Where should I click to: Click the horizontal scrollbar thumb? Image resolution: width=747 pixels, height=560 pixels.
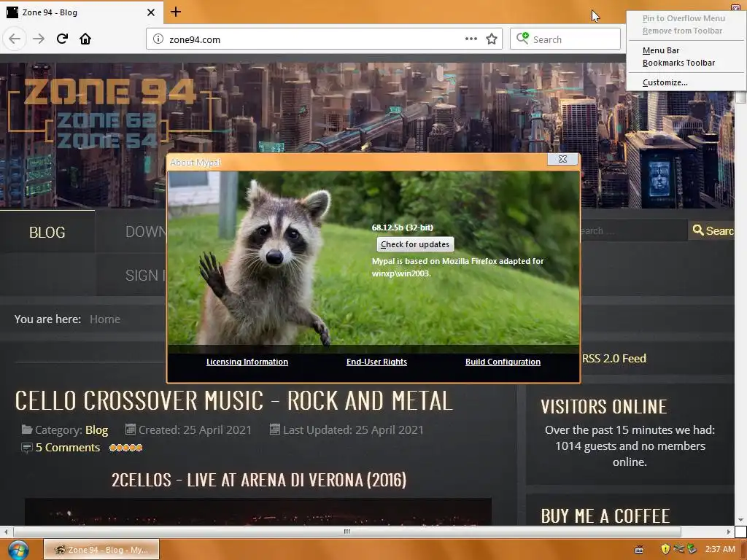[x=347, y=532]
